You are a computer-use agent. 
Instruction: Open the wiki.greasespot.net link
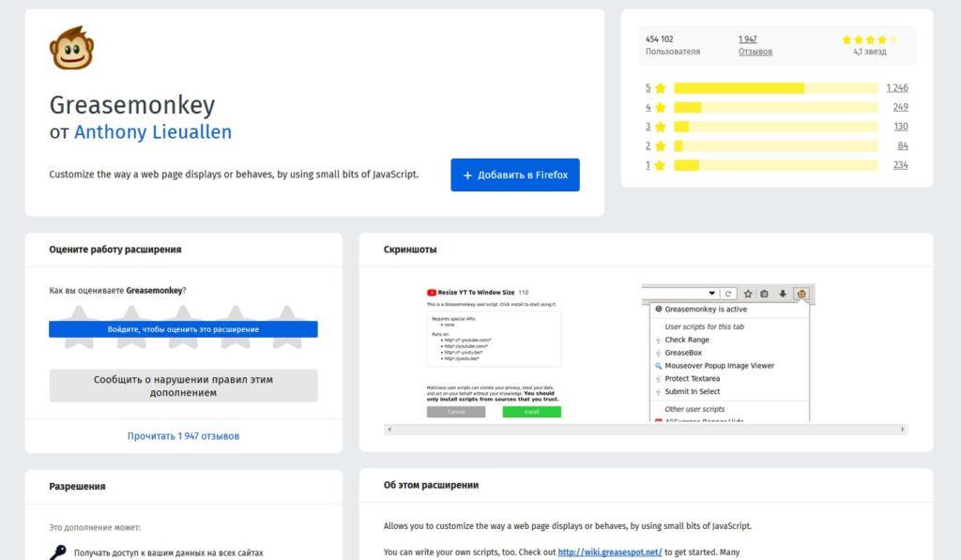point(610,552)
